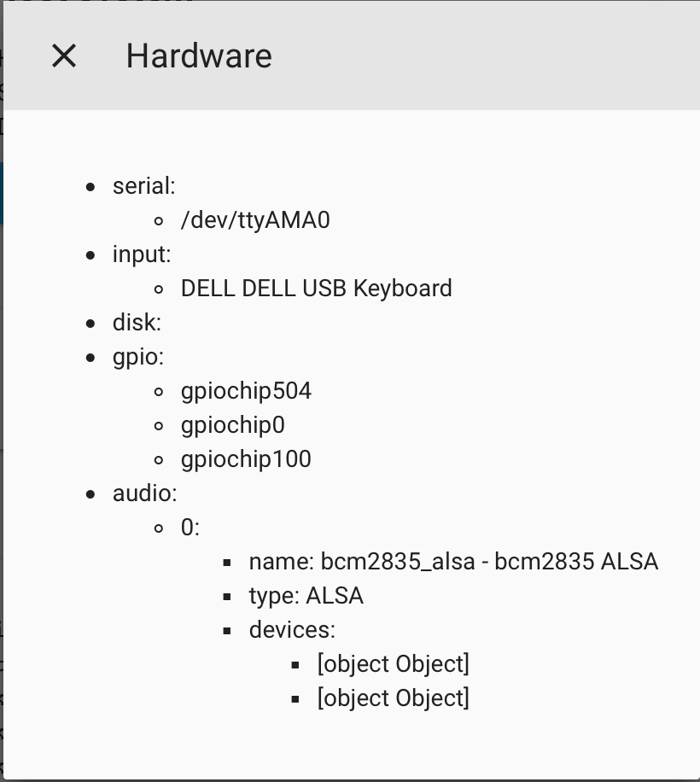Image resolution: width=700 pixels, height=782 pixels.
Task: Select the gpio: list heading
Action: point(138,357)
